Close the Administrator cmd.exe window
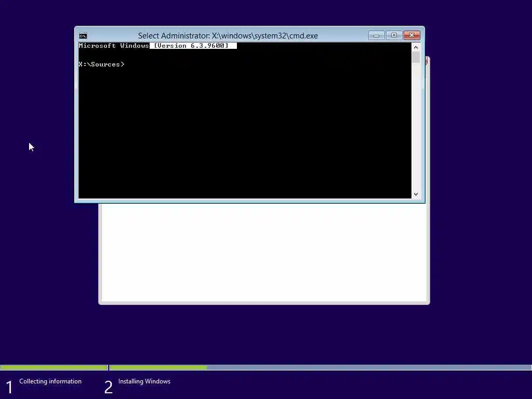 point(411,35)
